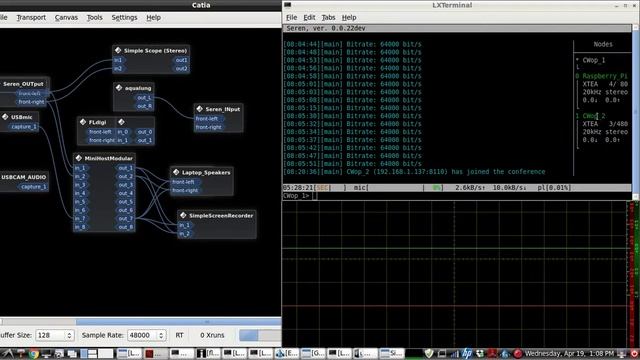Click front-right port on Seren_OUTput
640x360 pixels.
coord(31,102)
